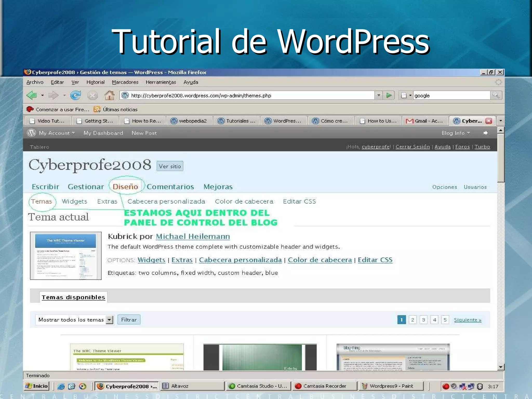Open the Inicio start button
Image resolution: width=532 pixels, height=399 pixels.
(x=37, y=386)
